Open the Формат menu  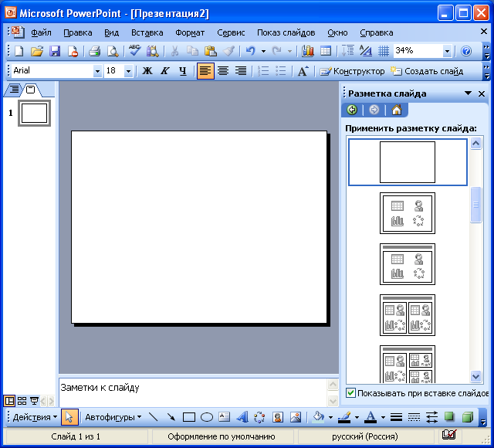coord(190,32)
